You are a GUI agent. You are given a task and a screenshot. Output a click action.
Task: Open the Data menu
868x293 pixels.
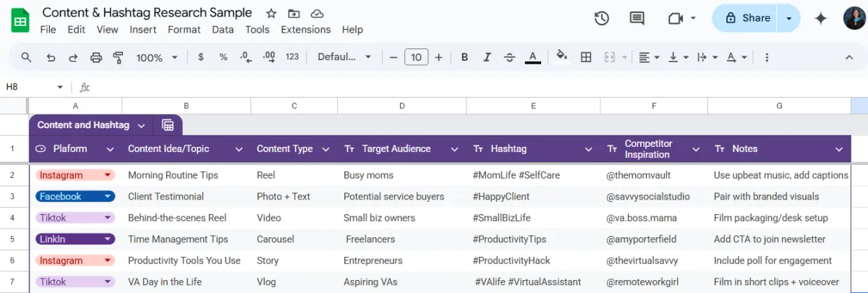tap(223, 30)
